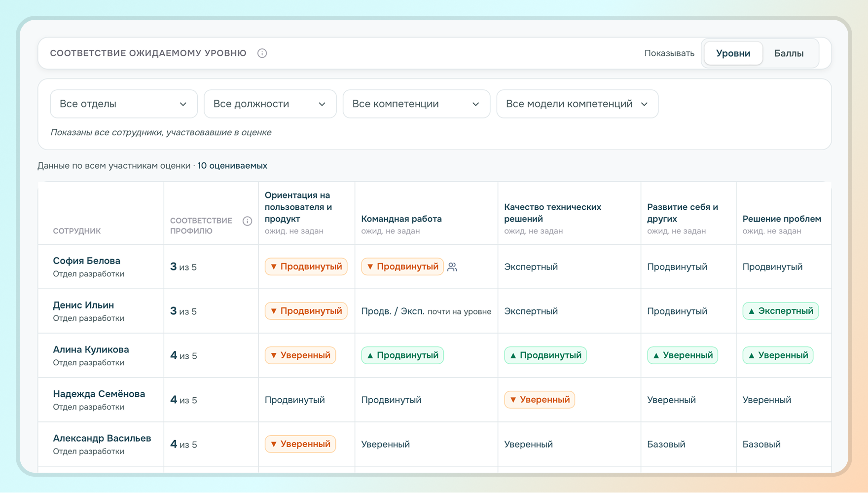The width and height of the screenshot is (868, 493).
Task: Open employee София Белова
Action: click(x=87, y=261)
